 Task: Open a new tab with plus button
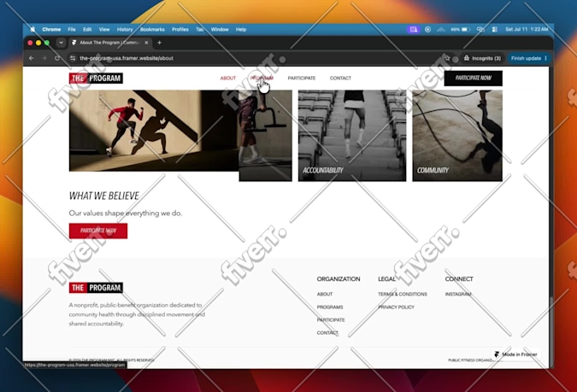pyautogui.click(x=159, y=43)
